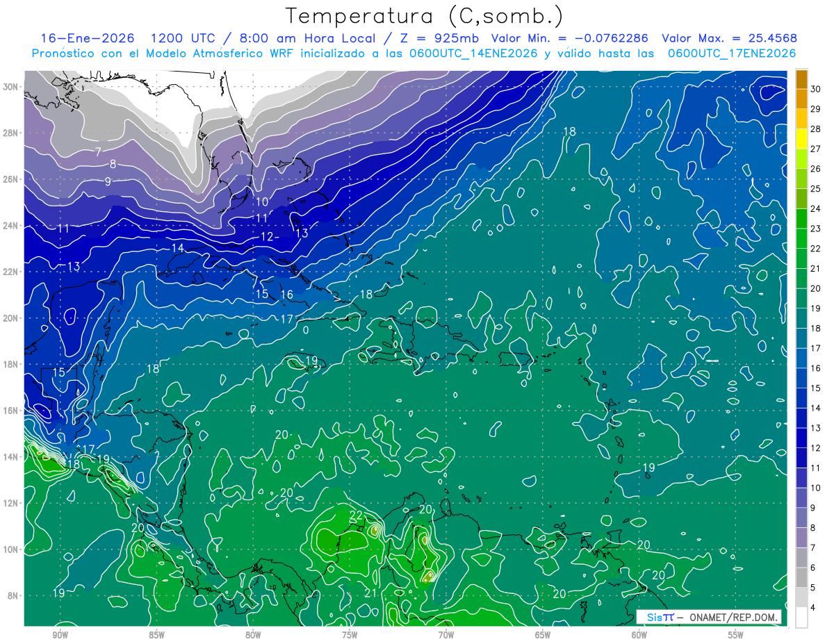834x644 pixels.
Task: Click the "85W" longitude axis label
Action: point(156,636)
